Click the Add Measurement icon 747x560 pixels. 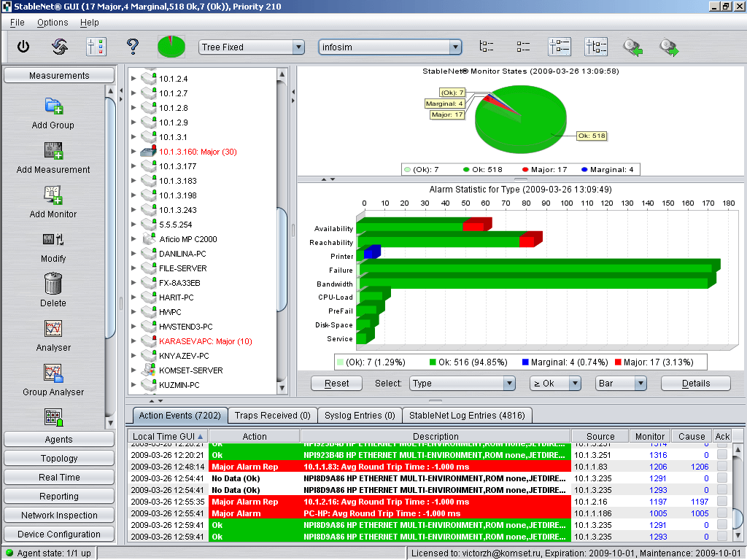coord(53,150)
